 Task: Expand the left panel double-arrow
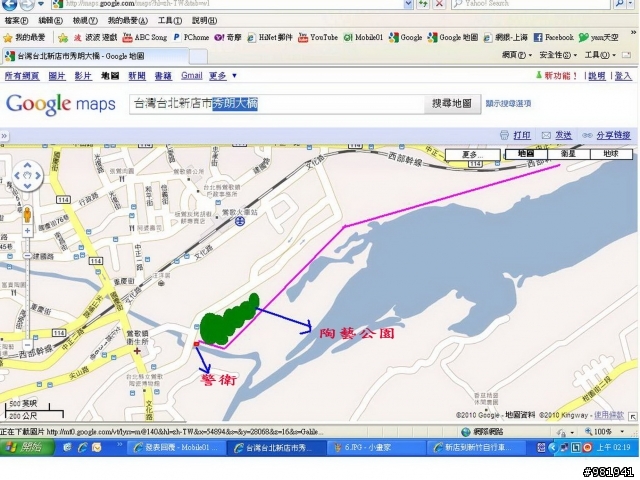(x=4, y=136)
